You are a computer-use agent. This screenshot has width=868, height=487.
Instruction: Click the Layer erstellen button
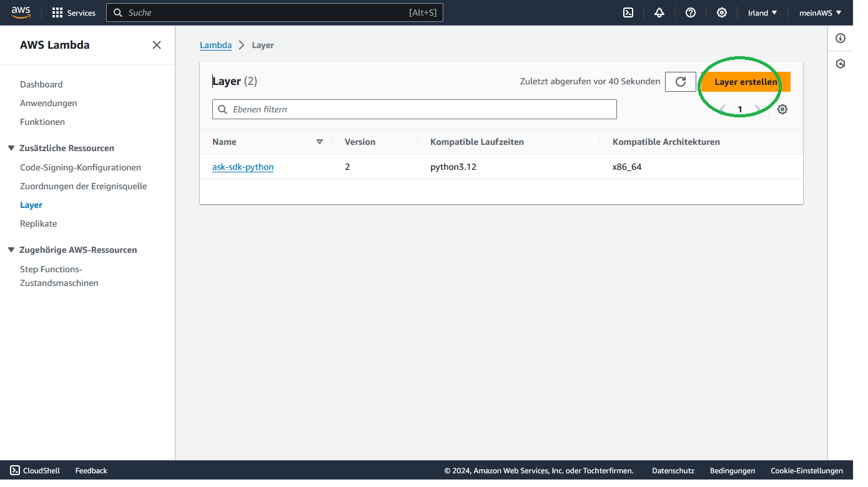tap(746, 82)
